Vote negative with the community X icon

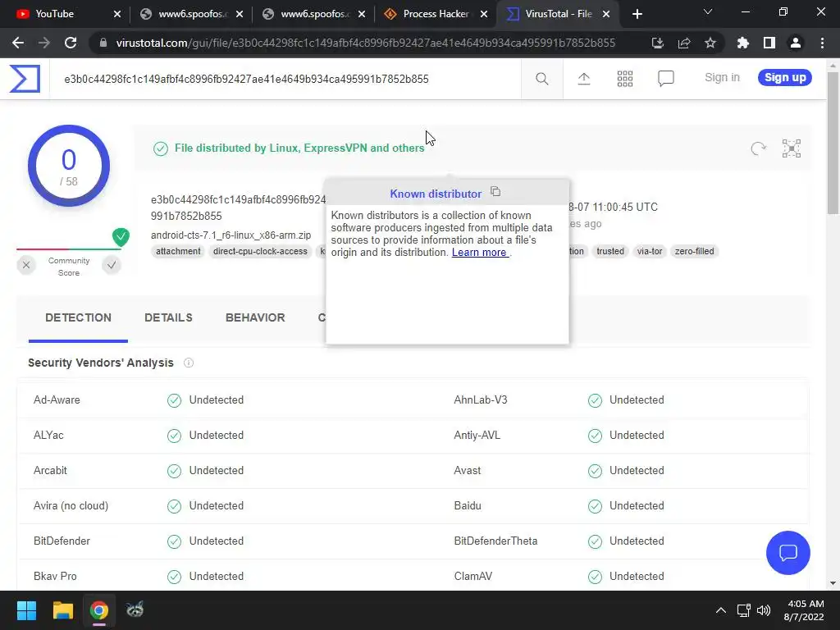[26, 265]
